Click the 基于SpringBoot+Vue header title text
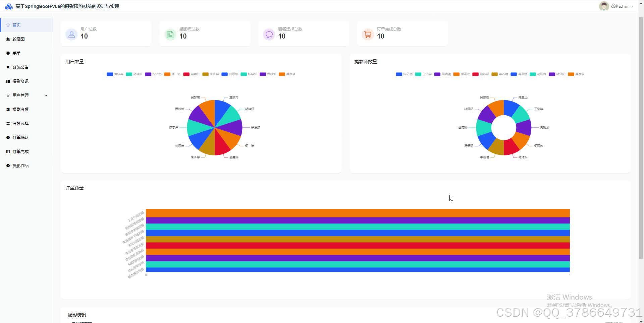This screenshot has height=323, width=644. tap(67, 6)
